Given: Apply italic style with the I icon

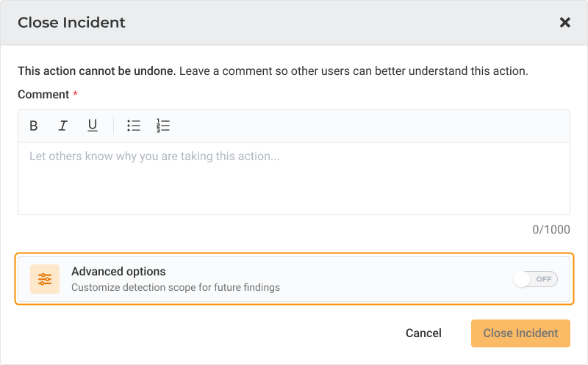Looking at the screenshot, I should [63, 126].
